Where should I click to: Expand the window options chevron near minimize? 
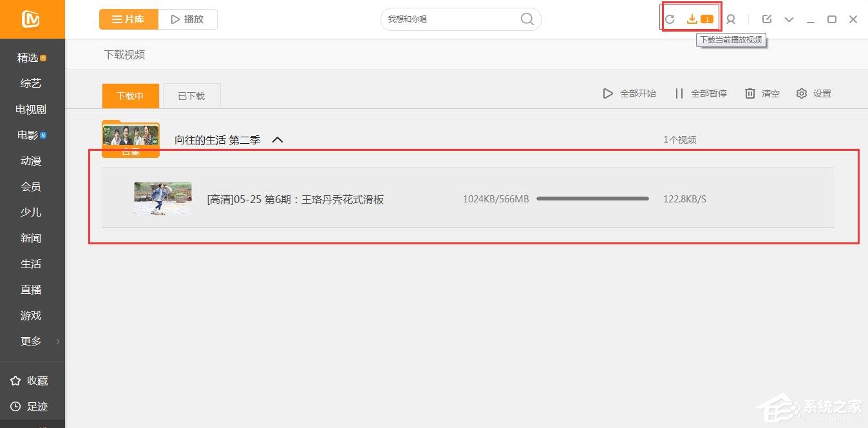(x=789, y=19)
